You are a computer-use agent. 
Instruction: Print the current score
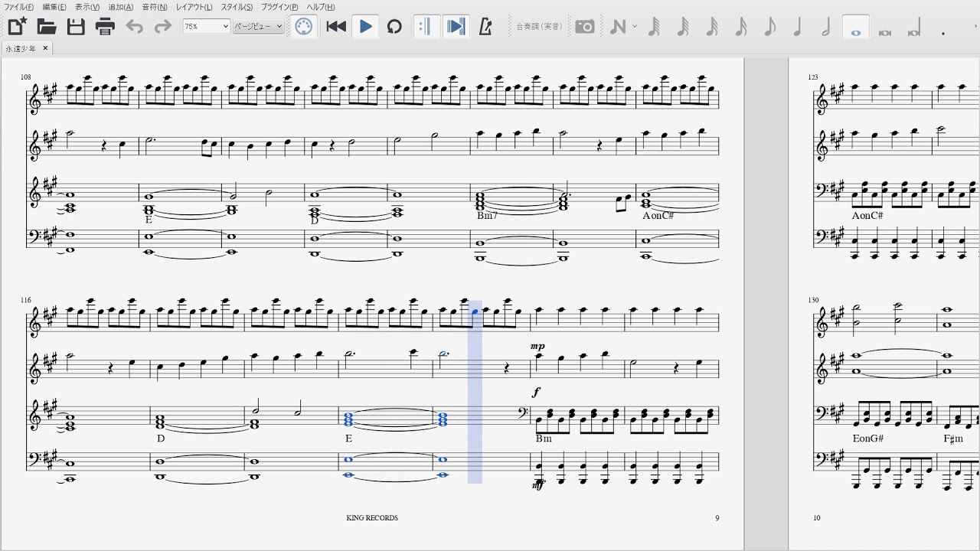[105, 27]
